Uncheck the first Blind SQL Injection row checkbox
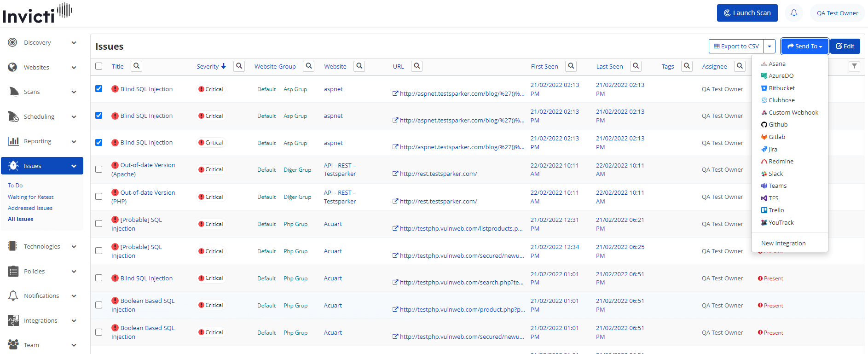The width and height of the screenshot is (868, 354). (98, 88)
